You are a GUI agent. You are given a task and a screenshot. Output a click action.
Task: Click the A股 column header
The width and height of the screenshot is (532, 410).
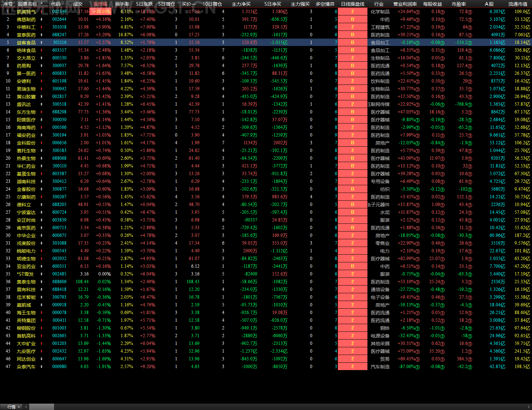click(489, 4)
